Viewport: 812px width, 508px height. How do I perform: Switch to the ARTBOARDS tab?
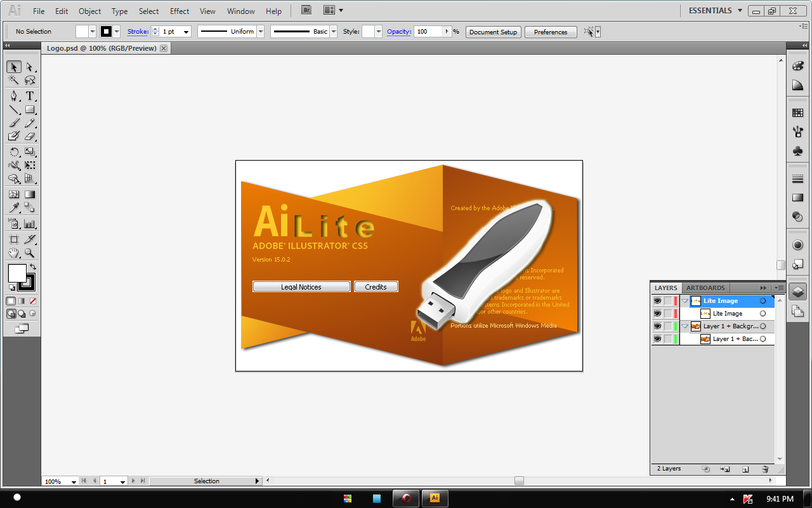point(705,288)
